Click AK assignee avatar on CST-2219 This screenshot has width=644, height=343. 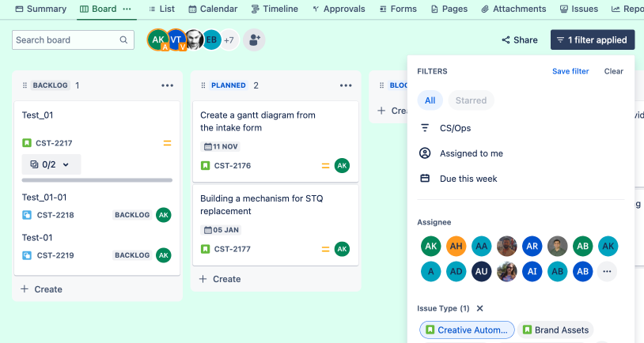(164, 255)
